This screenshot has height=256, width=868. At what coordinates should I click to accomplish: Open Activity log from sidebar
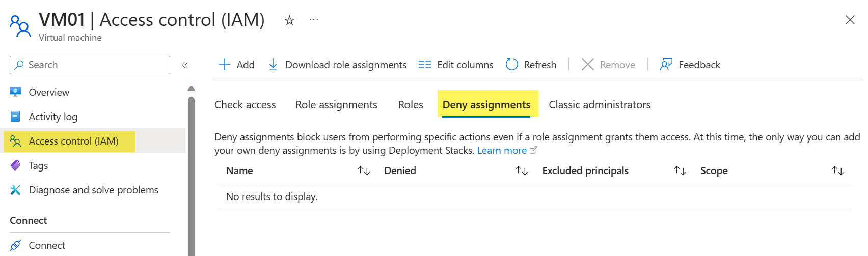[53, 117]
